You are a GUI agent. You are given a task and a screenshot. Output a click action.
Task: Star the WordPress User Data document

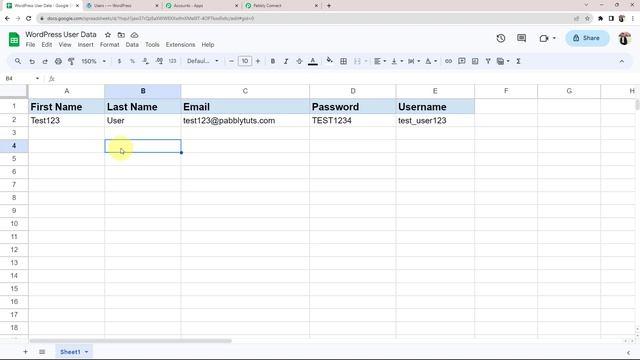click(108, 35)
